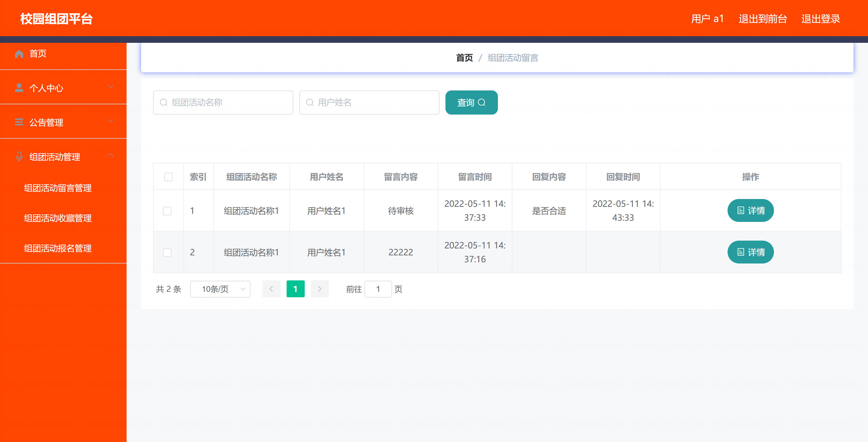Viewport: 868px width, 442px height.
Task: Click document icon in row 1 详情 button
Action: pyautogui.click(x=741, y=211)
